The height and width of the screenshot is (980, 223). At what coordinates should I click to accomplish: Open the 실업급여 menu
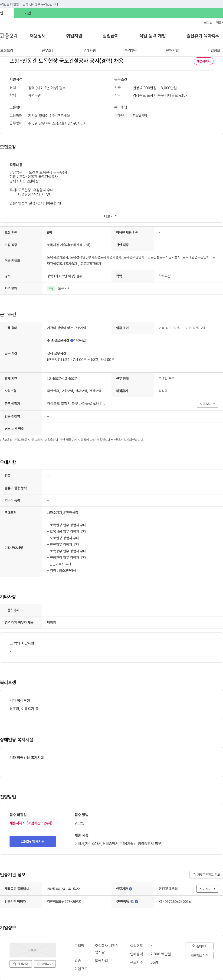[x=111, y=36]
